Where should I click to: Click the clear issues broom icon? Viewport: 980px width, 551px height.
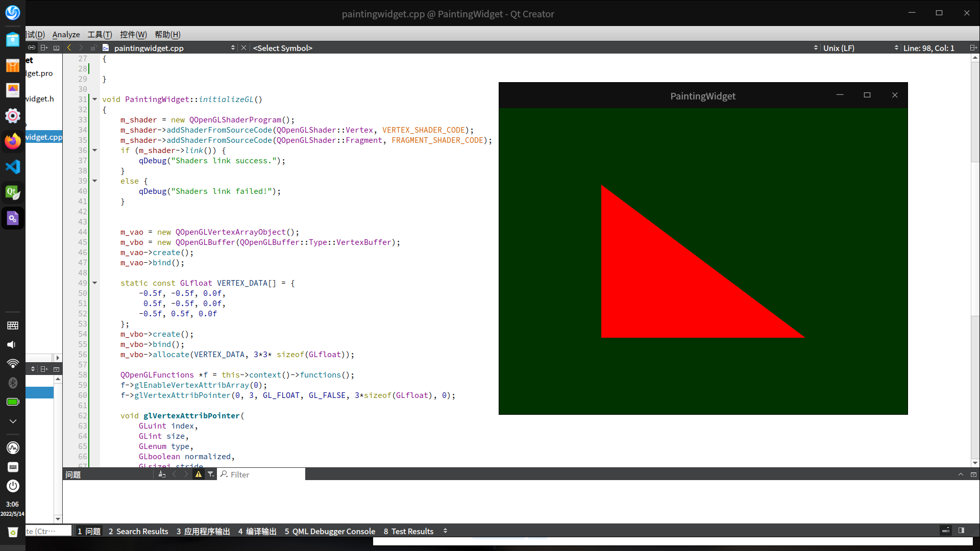[162, 474]
